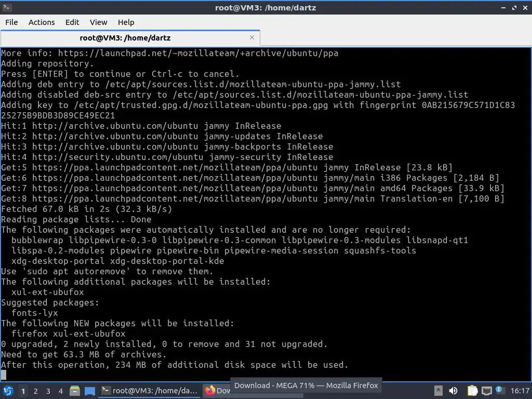Open the Help menu
The height and width of the screenshot is (399, 532).
(x=126, y=22)
